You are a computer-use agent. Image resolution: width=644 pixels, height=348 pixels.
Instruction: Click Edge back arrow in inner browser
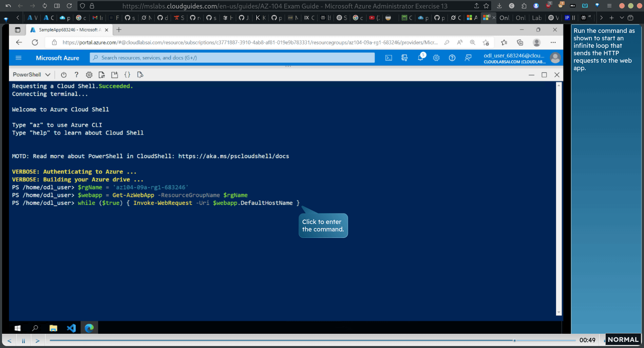tap(19, 42)
